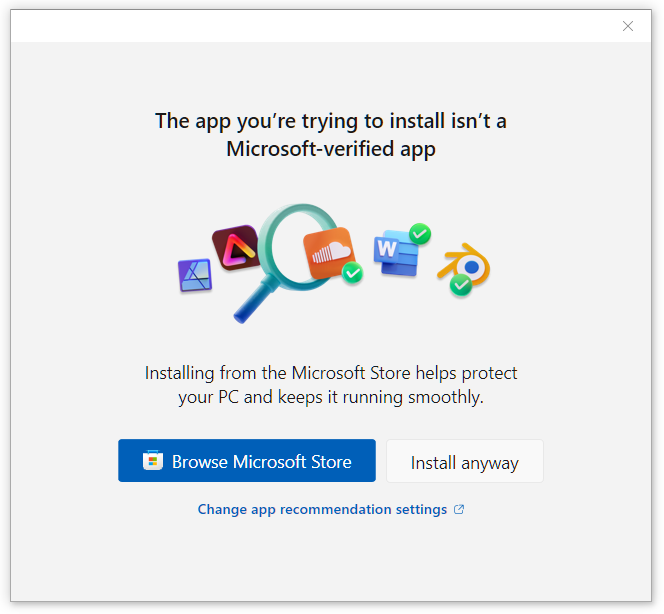Screen dimensions: 664x614
Task: Click the "keeps it running smoothly" text line
Action: pyautogui.click(x=331, y=397)
